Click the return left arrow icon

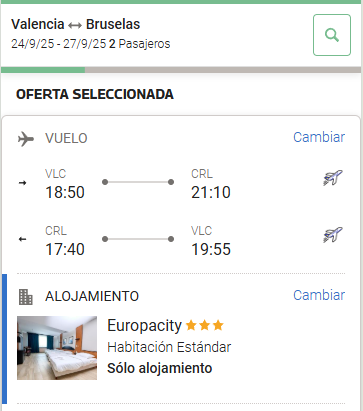pyautogui.click(x=23, y=239)
